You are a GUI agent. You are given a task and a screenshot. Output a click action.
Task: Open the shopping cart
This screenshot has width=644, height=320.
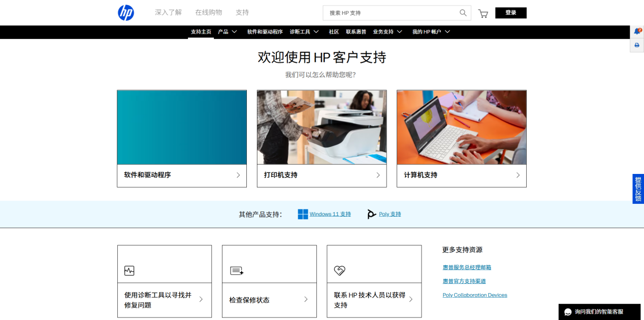[x=483, y=14]
